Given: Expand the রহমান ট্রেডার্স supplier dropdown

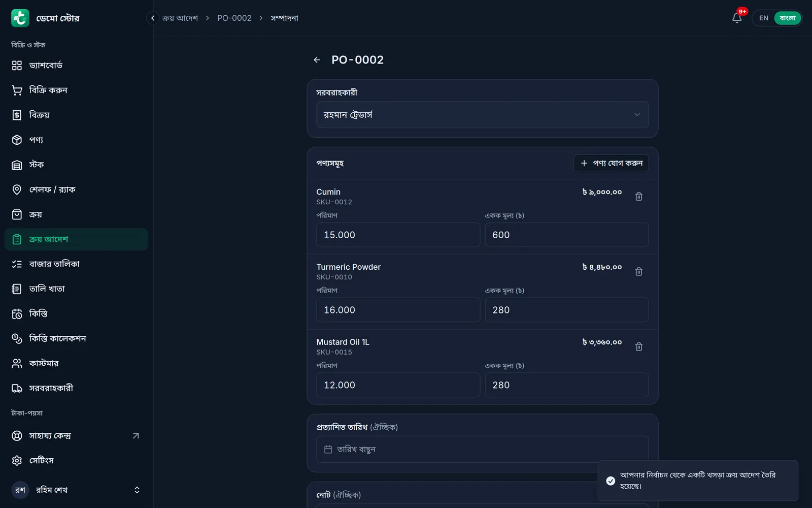Looking at the screenshot, I should 482,114.
